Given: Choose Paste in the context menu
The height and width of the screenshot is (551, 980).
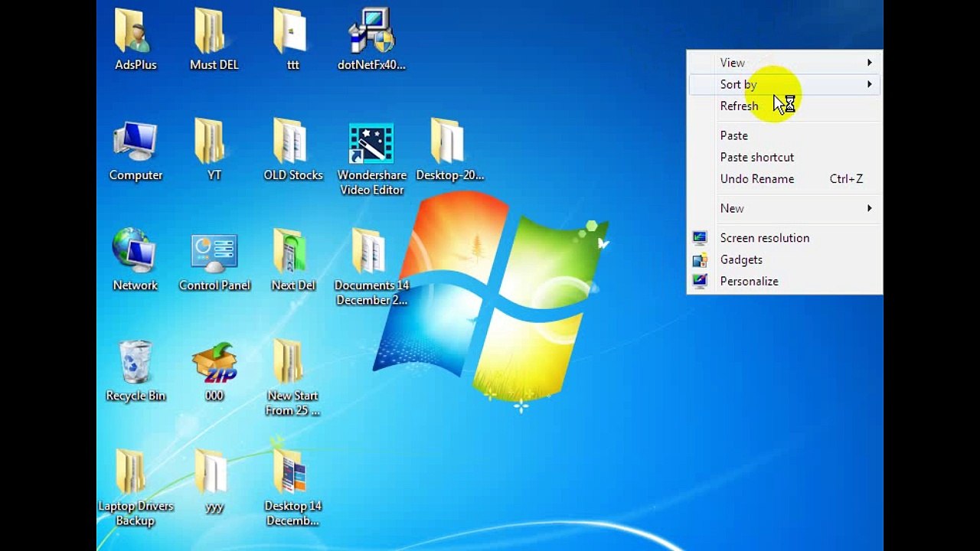Looking at the screenshot, I should 785,135.
